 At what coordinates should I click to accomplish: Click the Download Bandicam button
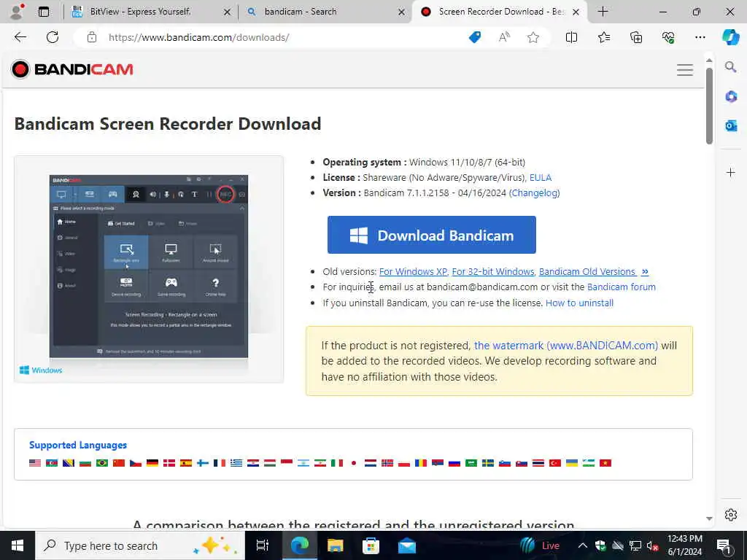click(432, 235)
